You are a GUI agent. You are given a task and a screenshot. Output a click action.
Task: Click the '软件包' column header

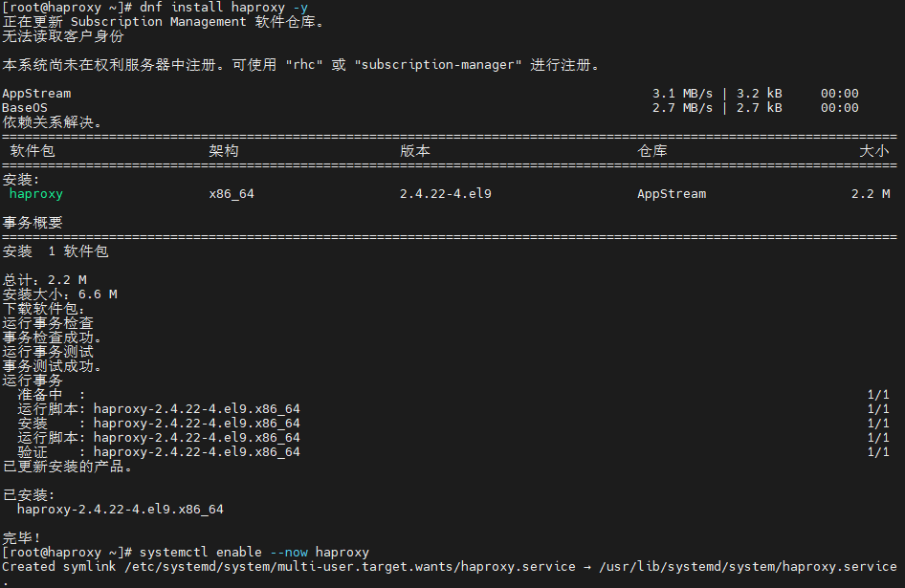(x=33, y=151)
